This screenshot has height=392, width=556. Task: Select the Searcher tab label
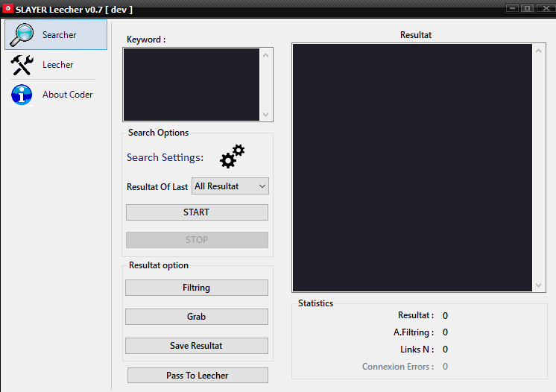[59, 35]
